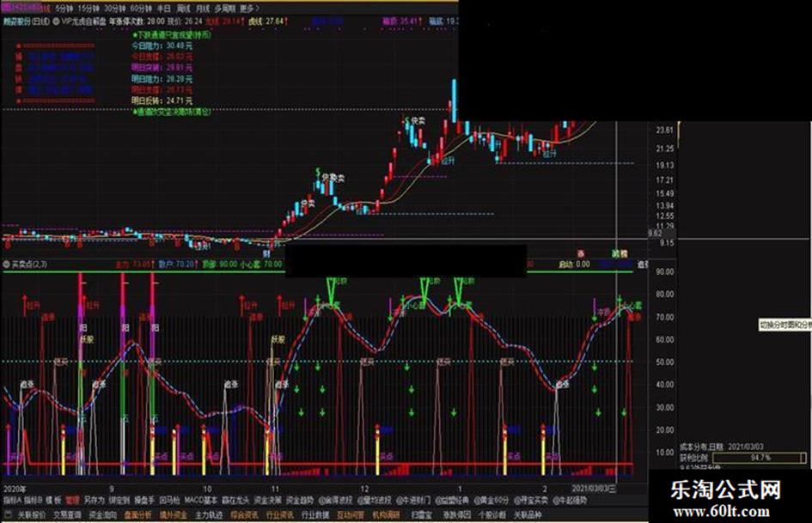Switch to the 30分钟 period tab

[114, 9]
